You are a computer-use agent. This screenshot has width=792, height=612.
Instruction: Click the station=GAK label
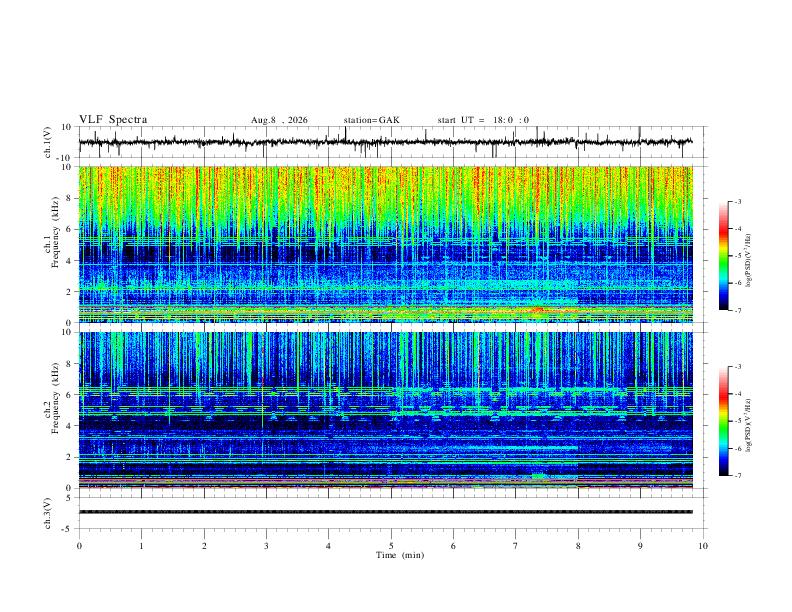tap(371, 120)
